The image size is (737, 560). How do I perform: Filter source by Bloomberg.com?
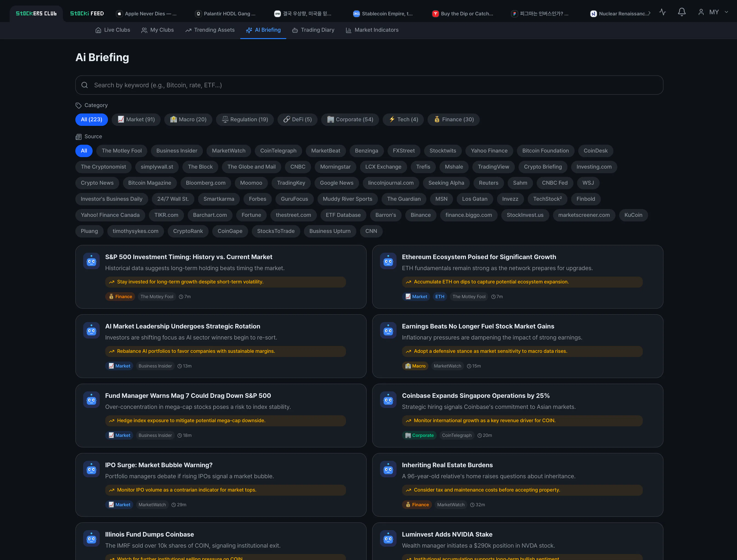pyautogui.click(x=206, y=183)
